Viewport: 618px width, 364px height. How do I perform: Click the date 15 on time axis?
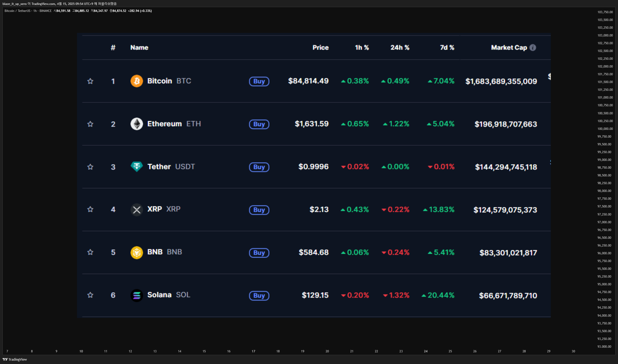(204, 351)
